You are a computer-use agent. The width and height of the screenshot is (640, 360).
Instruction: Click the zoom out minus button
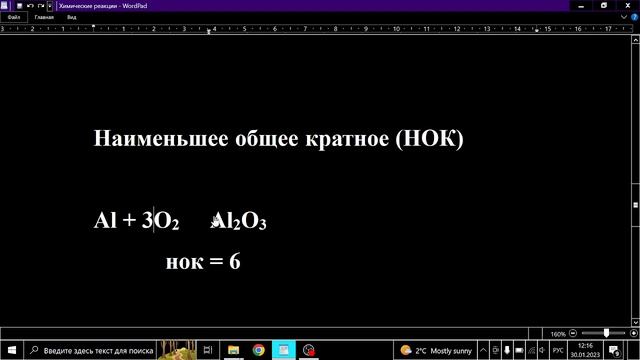click(573, 333)
